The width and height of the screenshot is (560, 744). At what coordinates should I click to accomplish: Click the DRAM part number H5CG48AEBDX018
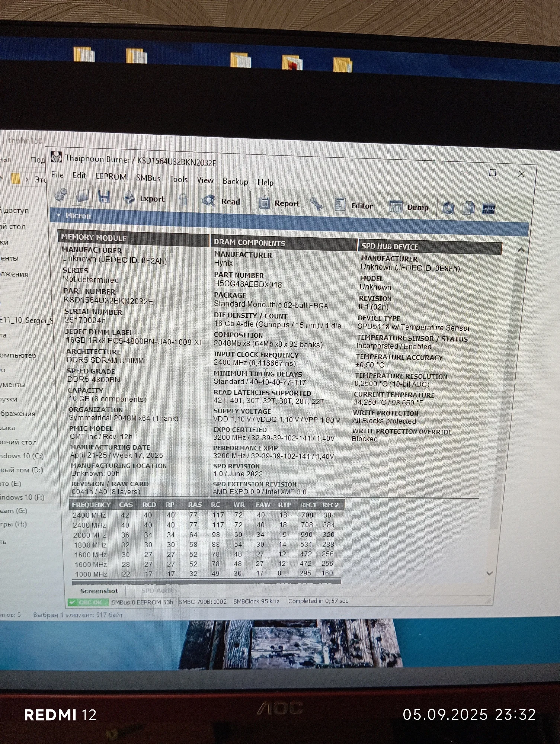click(248, 284)
